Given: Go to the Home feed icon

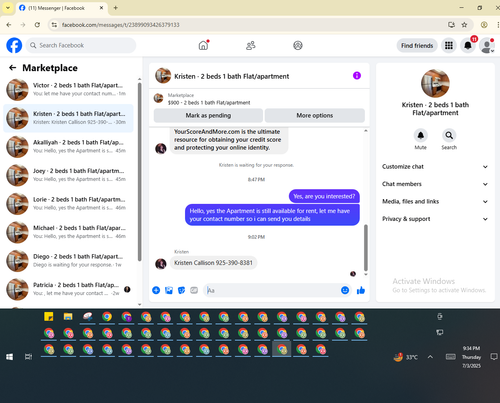Looking at the screenshot, I should pyautogui.click(x=203, y=45).
